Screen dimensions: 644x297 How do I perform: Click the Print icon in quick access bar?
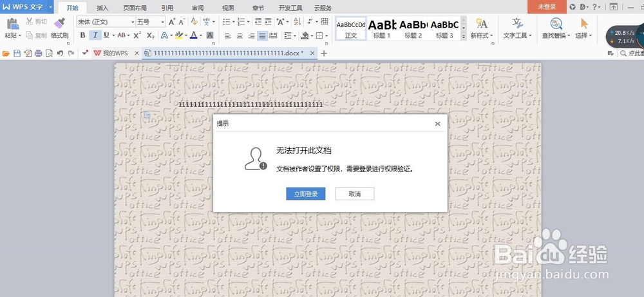[38, 53]
